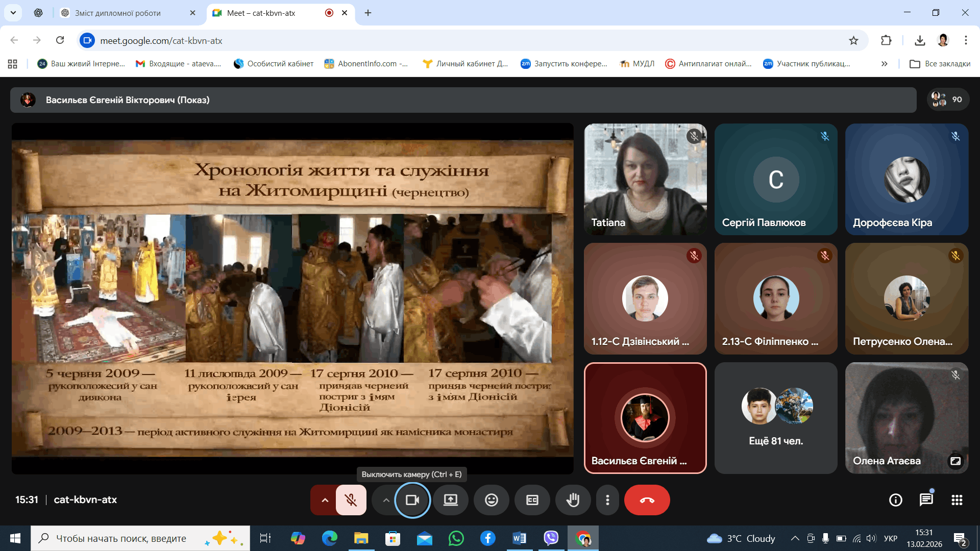Open more options three-dot menu
Screen dimensions: 980x551
607,500
